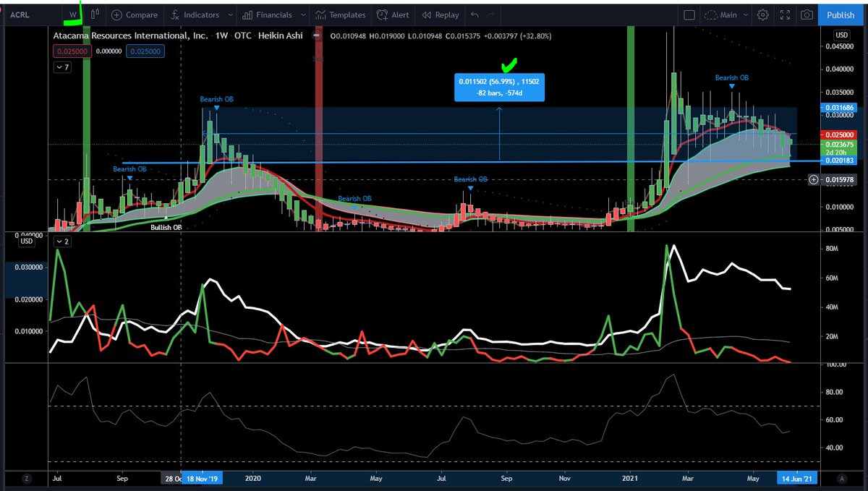Image resolution: width=868 pixels, height=491 pixels.
Task: Click the blue measurement tooltip 0.011502 (56.99%)
Action: coord(499,87)
